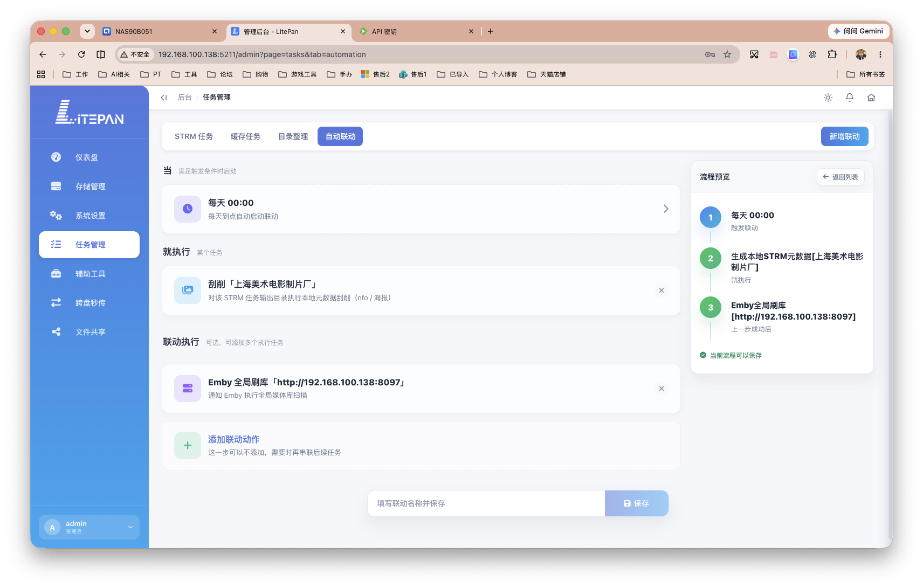Select 跨盘秒传 transfer arrows icon
Screen dimensions: 923x588
tap(56, 303)
